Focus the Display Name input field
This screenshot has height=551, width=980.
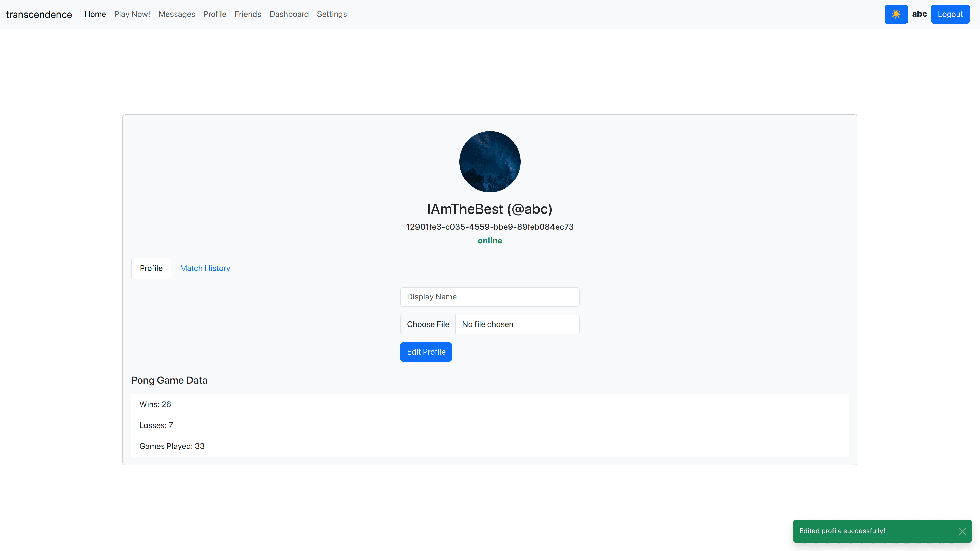click(490, 297)
